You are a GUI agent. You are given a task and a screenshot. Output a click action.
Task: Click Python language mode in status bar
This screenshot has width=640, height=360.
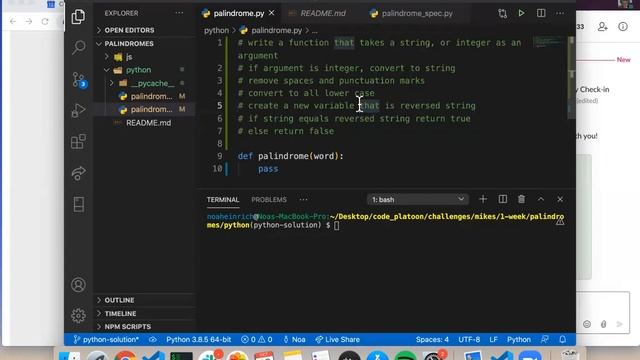tap(519, 339)
